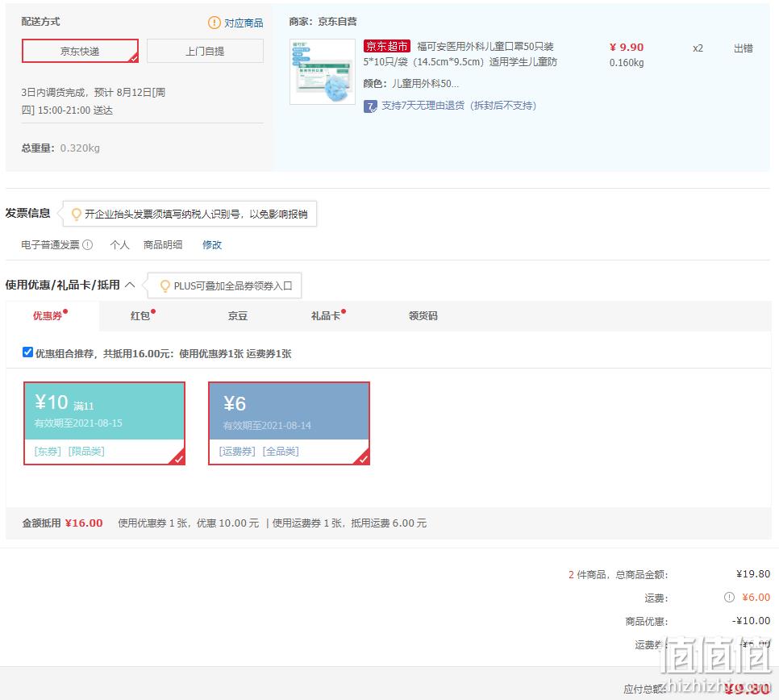Select 京东快递 delivery method
The image size is (779, 700).
click(x=80, y=51)
